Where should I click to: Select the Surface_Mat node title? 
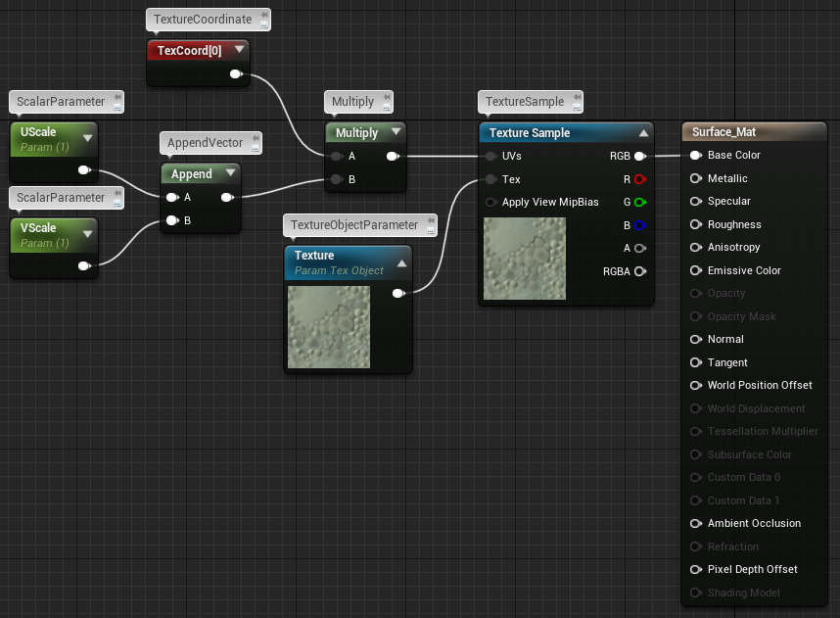723,132
